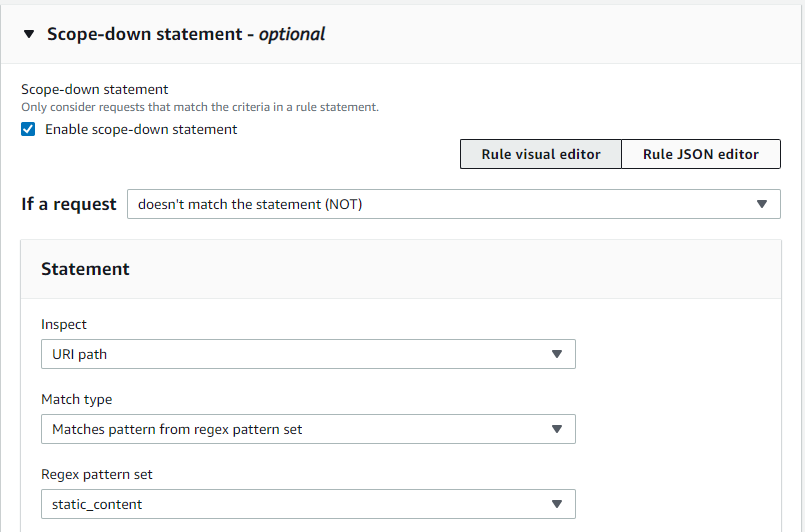This screenshot has height=532, width=805.
Task: Click the "Match type" field label
Action: click(x=76, y=399)
